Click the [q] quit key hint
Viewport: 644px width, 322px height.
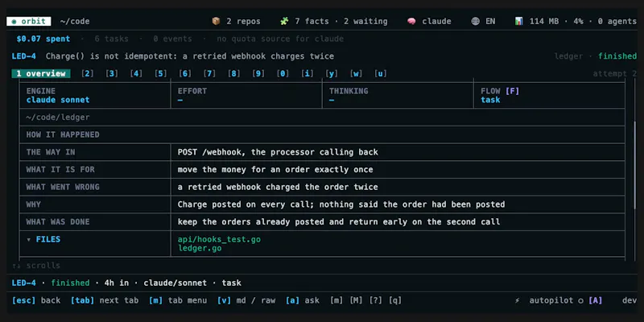click(x=395, y=300)
